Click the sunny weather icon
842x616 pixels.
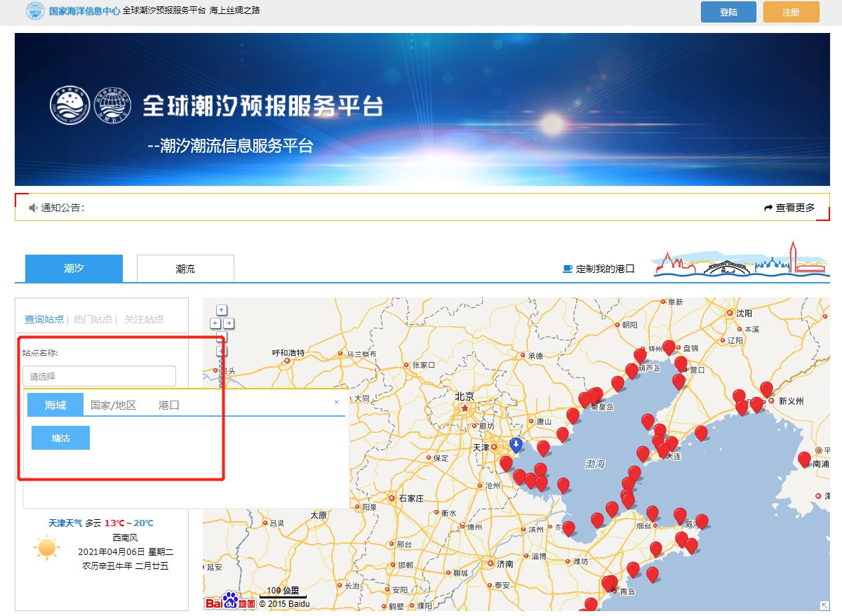[x=47, y=547]
